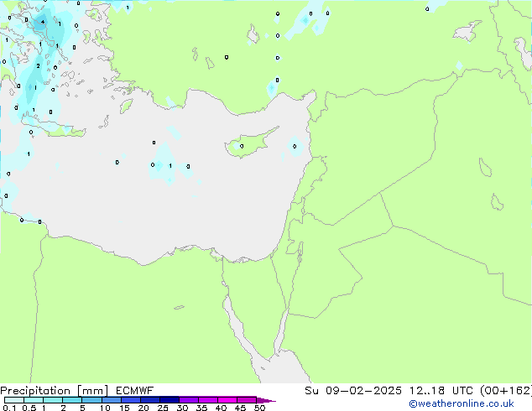
Task: Click the 'Su' weekday label
Action: (311, 391)
